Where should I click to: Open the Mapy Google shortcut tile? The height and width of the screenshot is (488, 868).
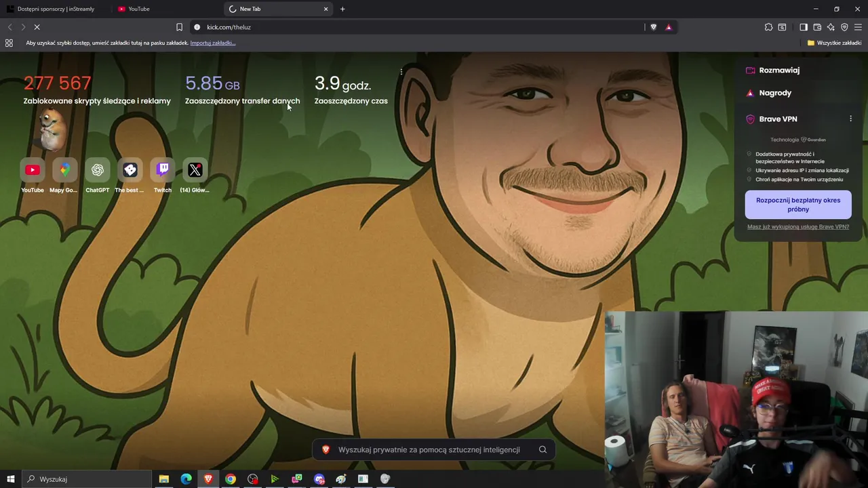click(x=64, y=176)
